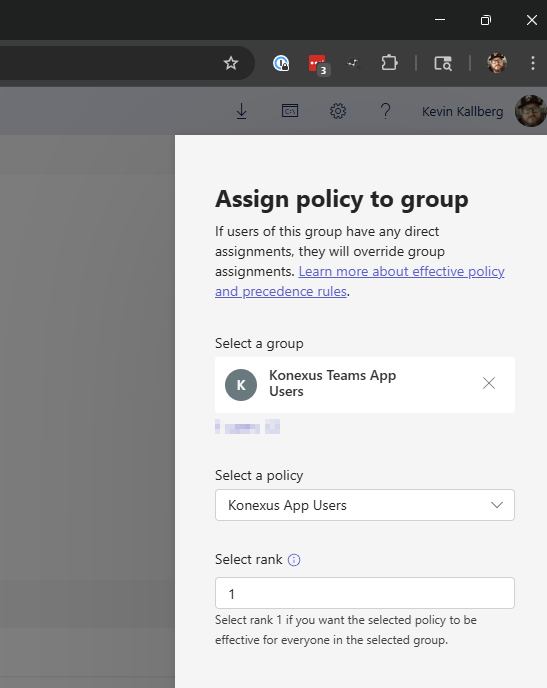Open the Chrome extensions puzzle menu

[x=389, y=63]
